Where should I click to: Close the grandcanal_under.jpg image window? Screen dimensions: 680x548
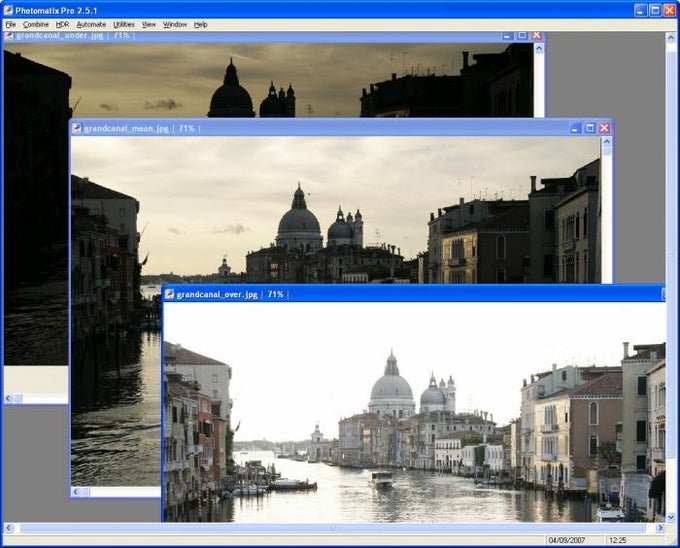[x=537, y=35]
